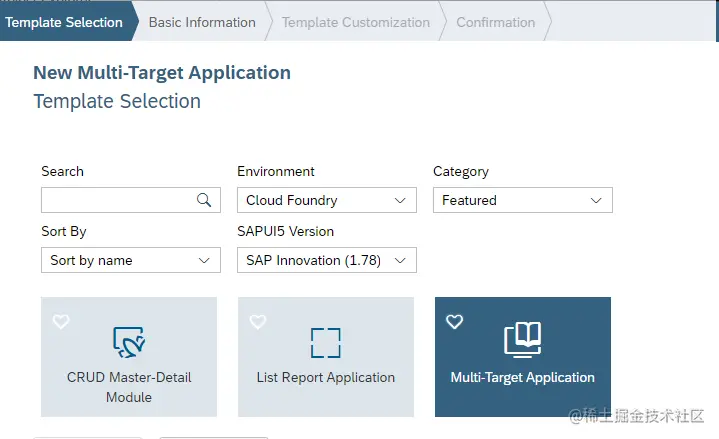719x439 pixels.
Task: Click the search magnifier icon
Action: click(x=204, y=200)
